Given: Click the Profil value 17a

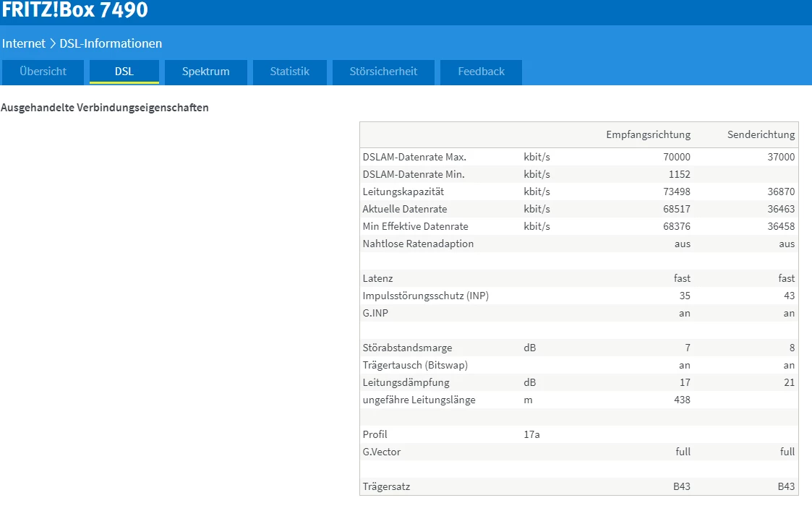Looking at the screenshot, I should point(531,434).
